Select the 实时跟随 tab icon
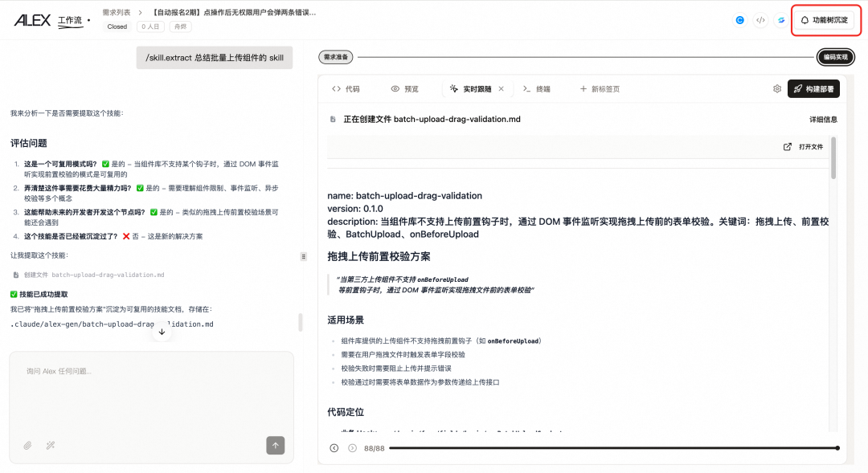This screenshot has height=473, width=868. coord(454,88)
